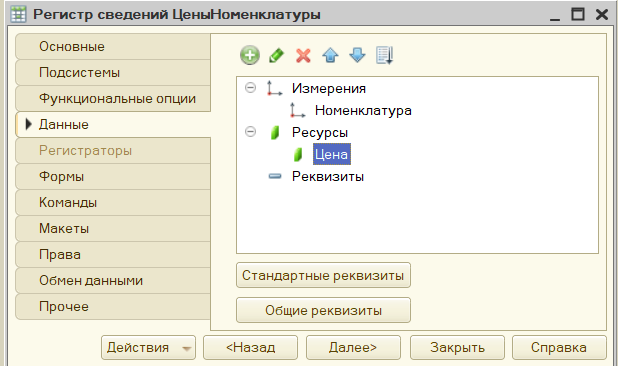Click the register table icon in the title bar
The image size is (618, 366).
point(19,15)
